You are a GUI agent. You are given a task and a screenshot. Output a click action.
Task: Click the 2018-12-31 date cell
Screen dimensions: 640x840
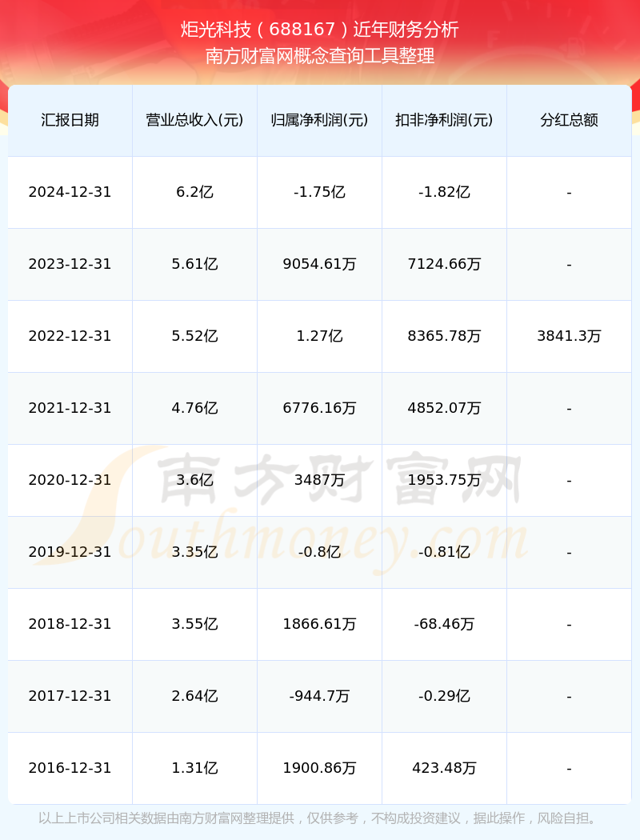(x=70, y=624)
